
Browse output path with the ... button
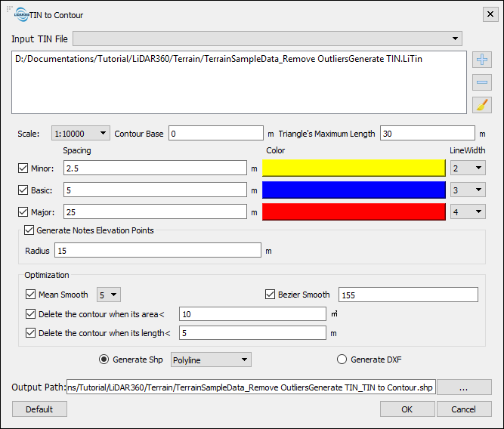click(464, 387)
